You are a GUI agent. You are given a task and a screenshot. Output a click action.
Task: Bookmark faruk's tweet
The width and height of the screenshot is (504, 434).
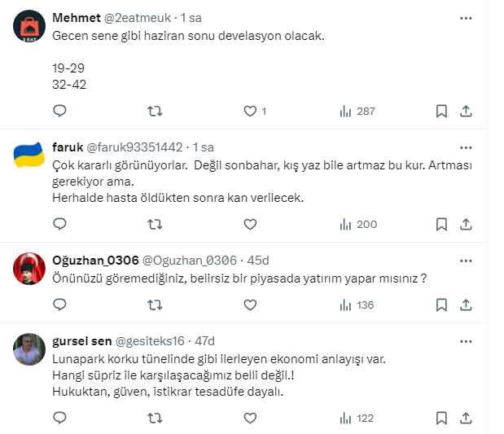click(441, 224)
